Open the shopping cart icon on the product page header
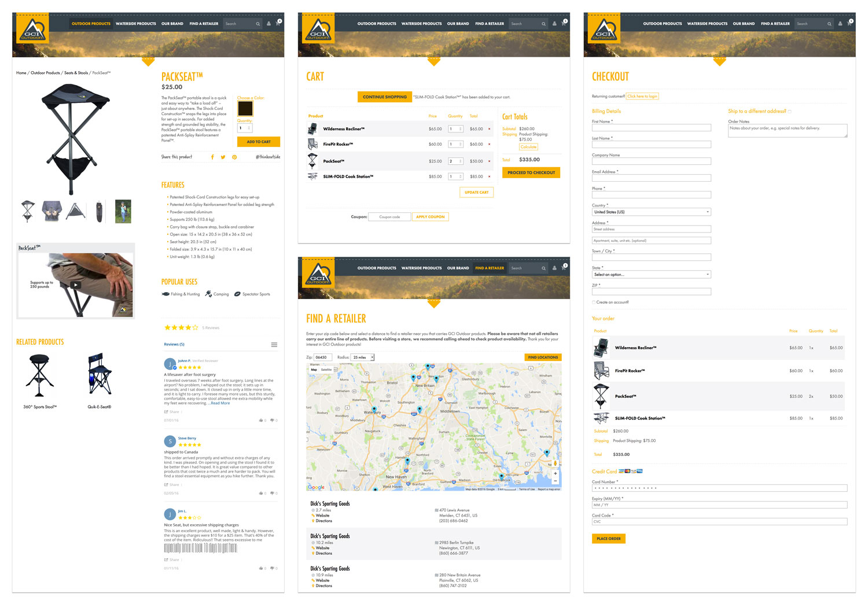 coord(278,24)
